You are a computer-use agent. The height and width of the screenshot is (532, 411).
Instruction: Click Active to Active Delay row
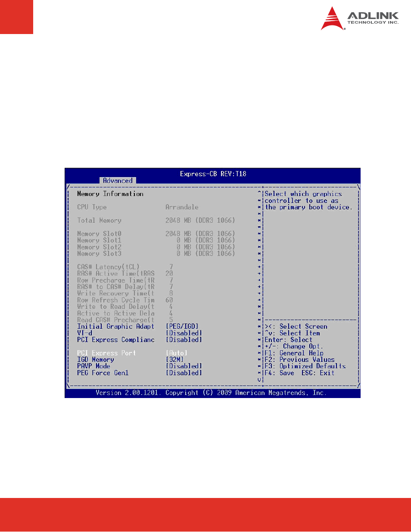pos(125,314)
